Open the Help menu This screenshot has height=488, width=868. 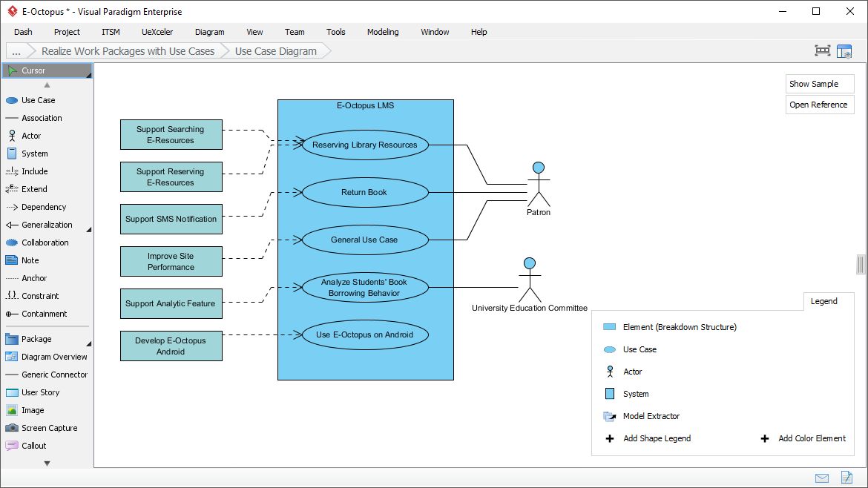tap(479, 32)
